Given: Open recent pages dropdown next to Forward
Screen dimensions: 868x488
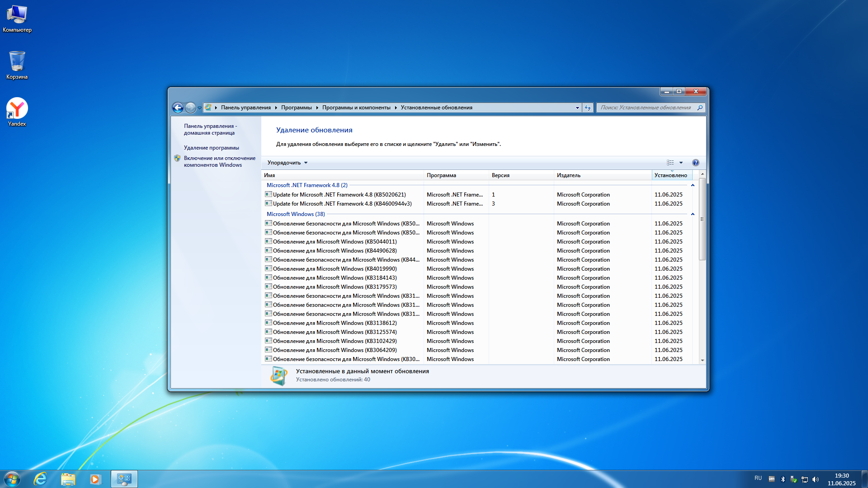Looking at the screenshot, I should point(199,108).
